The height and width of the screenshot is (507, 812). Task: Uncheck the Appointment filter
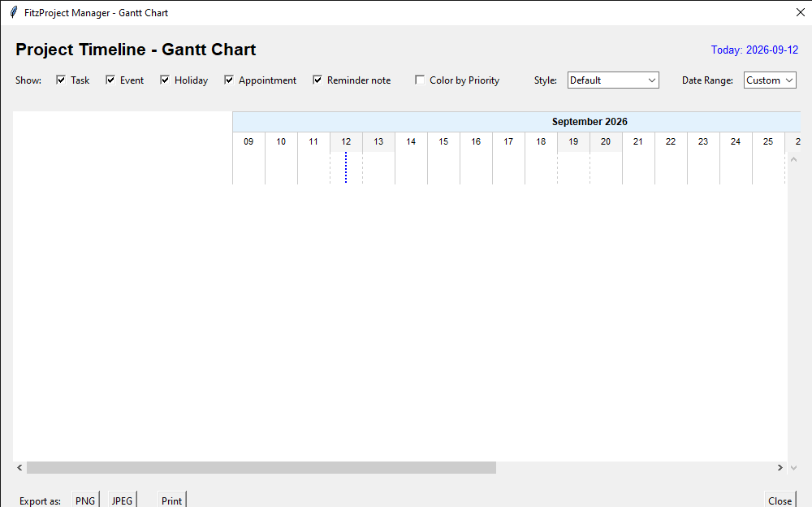(229, 80)
